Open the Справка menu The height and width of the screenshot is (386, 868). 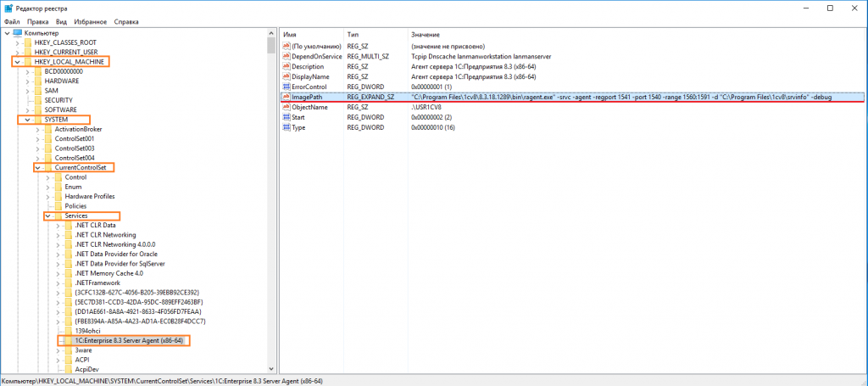pos(126,21)
